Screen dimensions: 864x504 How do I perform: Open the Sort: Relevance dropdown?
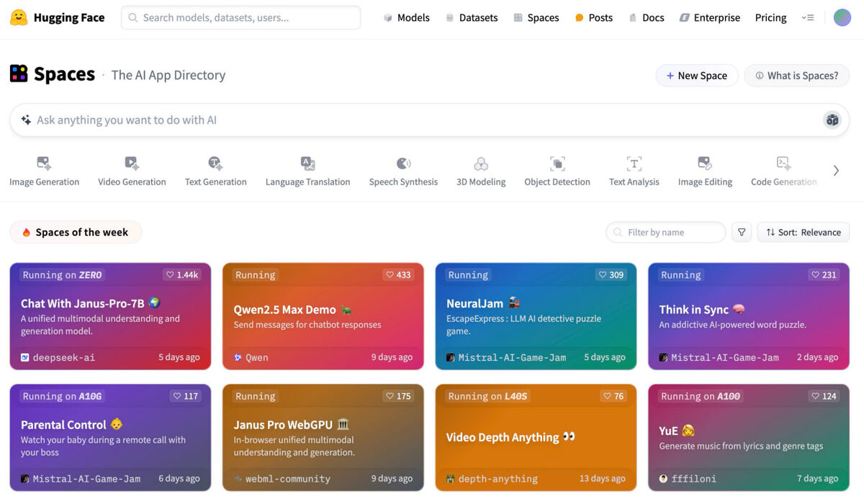tap(804, 232)
